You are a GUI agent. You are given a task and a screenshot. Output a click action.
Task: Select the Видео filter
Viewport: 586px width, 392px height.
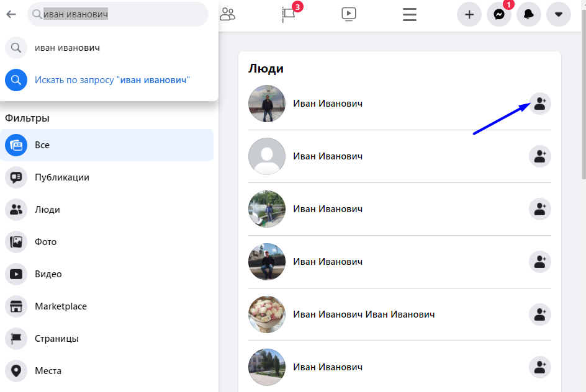(107, 274)
